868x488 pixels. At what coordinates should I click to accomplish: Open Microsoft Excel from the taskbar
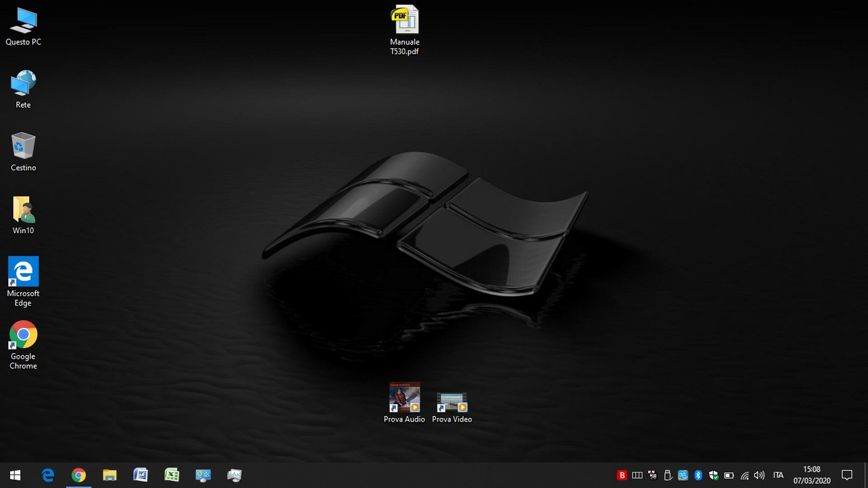[172, 475]
